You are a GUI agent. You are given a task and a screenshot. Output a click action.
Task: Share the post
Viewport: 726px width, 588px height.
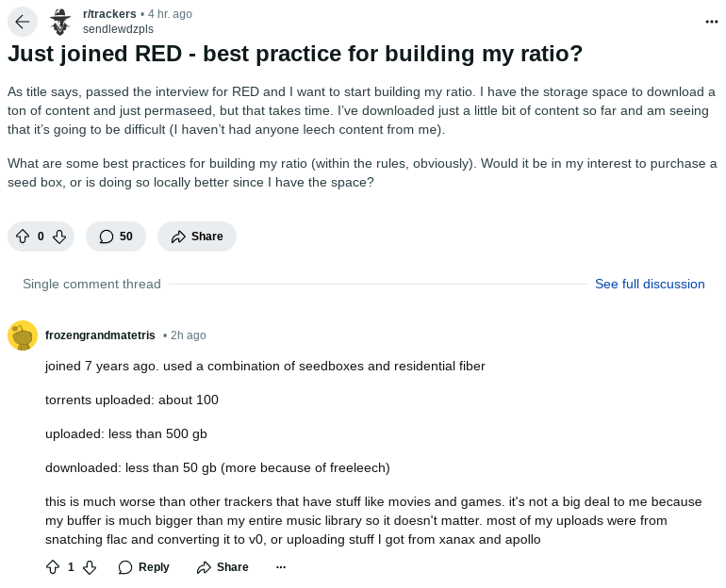[196, 237]
